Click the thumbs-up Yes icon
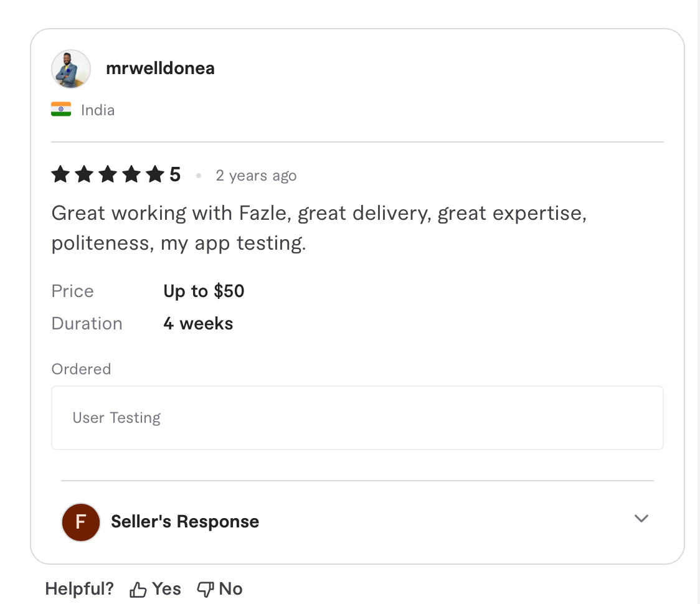 tap(138, 588)
